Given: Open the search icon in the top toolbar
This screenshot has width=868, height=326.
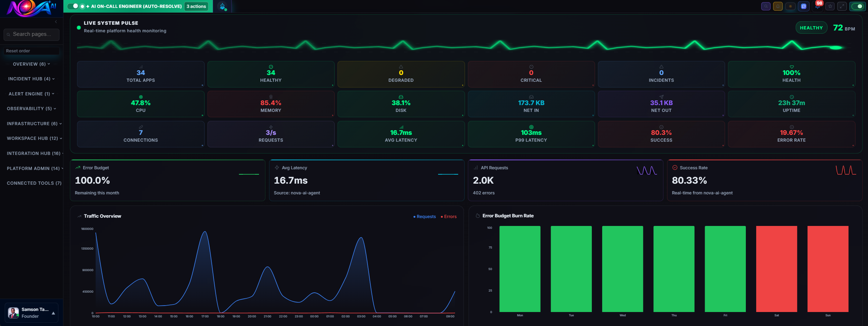Looking at the screenshot, I should click(x=766, y=6).
